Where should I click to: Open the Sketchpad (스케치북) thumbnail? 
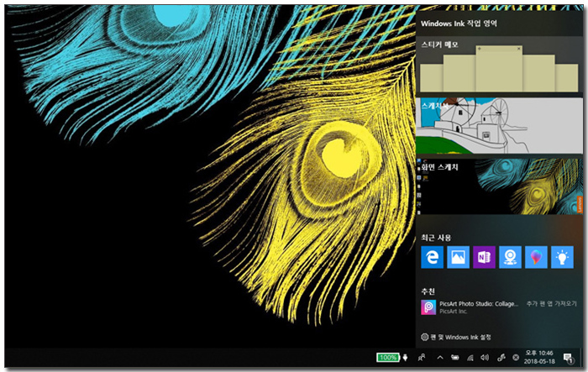[499, 126]
